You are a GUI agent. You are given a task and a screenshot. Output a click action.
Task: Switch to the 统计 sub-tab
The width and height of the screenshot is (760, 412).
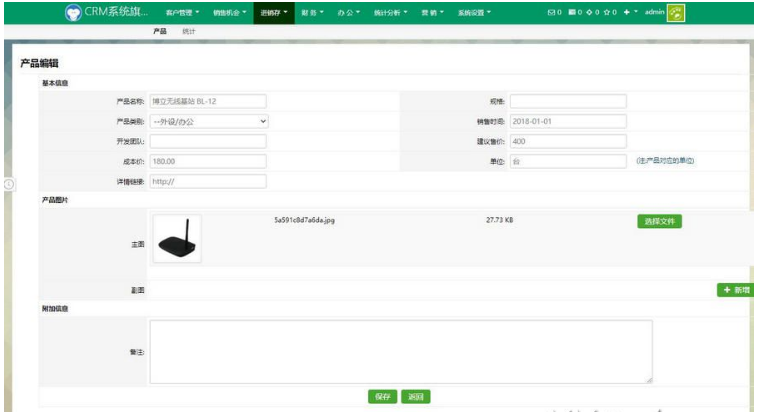click(189, 31)
